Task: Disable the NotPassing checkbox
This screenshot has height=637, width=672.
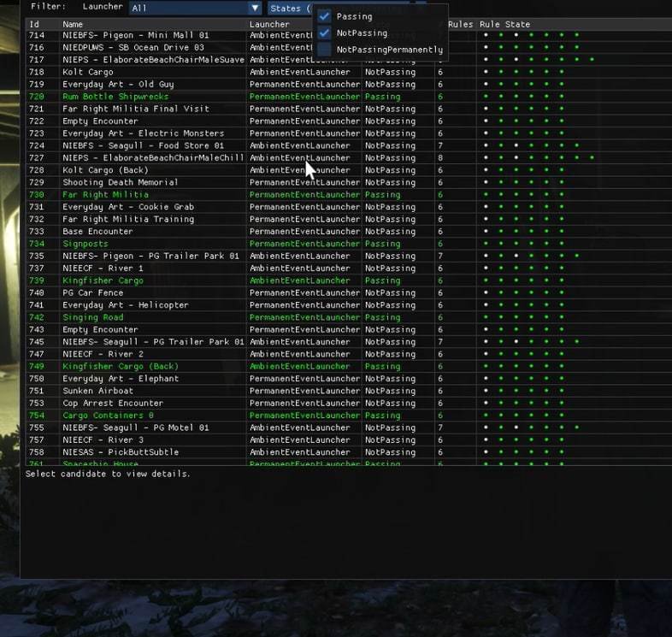Action: tap(324, 32)
